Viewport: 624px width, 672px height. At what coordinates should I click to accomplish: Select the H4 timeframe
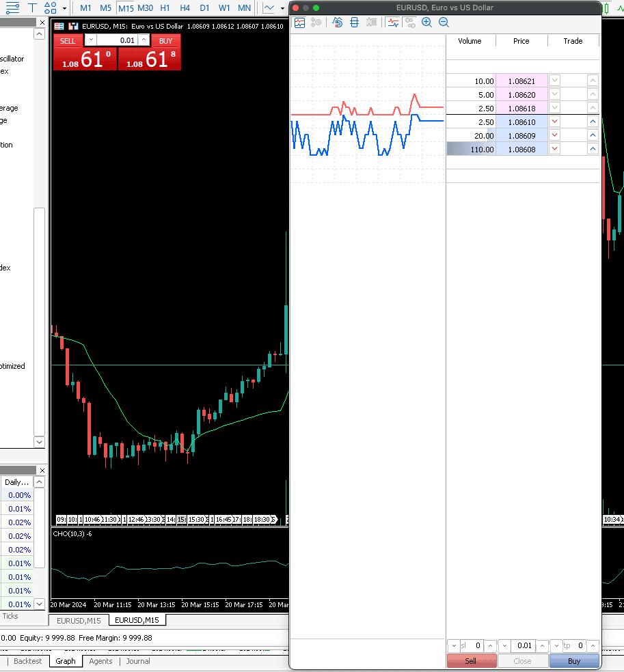tap(185, 8)
